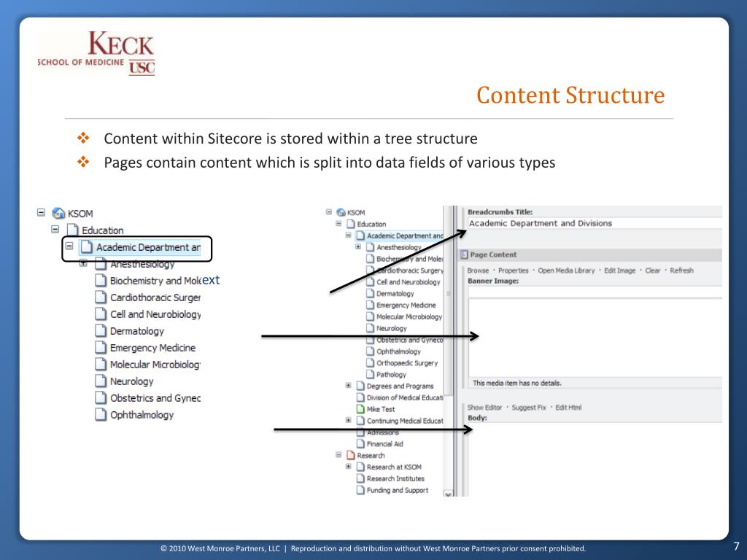The height and width of the screenshot is (560, 747).
Task: Expand Degrees and Programs node
Action: (x=348, y=385)
